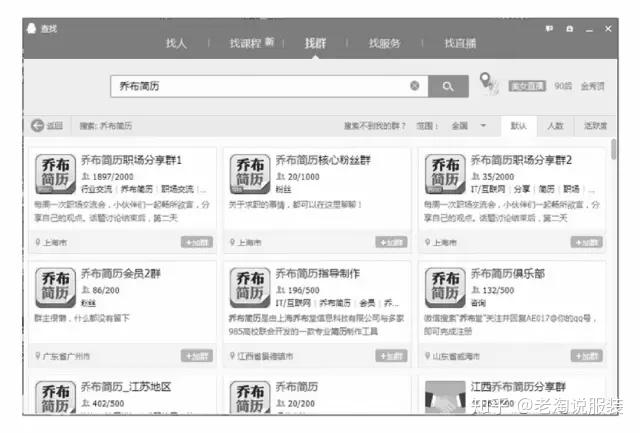Image resolution: width=640 pixels, height=433 pixels.
Task: Open group title 乔布简历_江苏地区
Action: pos(126,386)
